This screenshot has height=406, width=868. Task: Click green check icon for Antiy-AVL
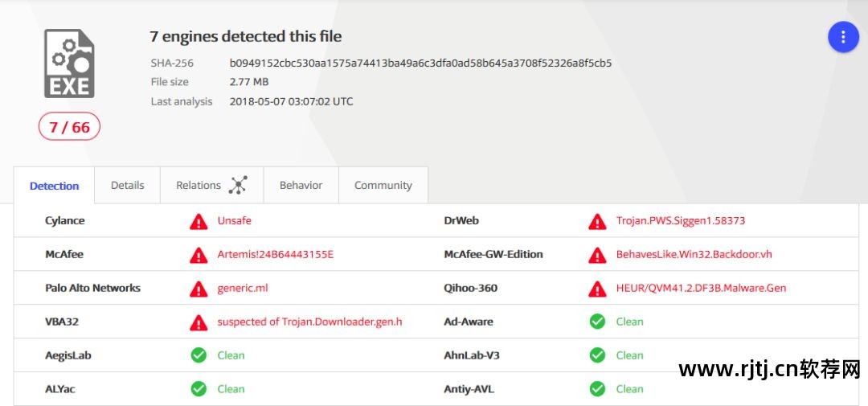[597, 389]
